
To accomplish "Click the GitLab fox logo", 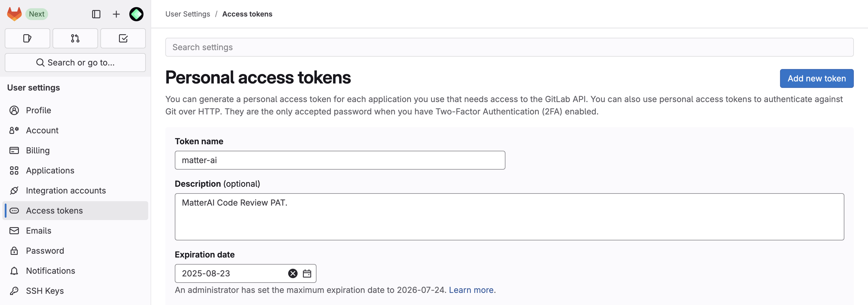I will point(14,14).
